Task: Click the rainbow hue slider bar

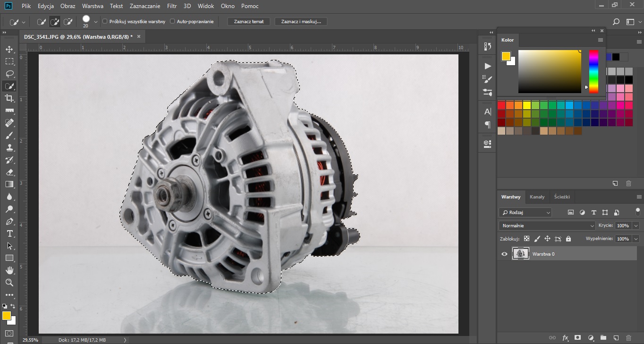Action: [593, 71]
